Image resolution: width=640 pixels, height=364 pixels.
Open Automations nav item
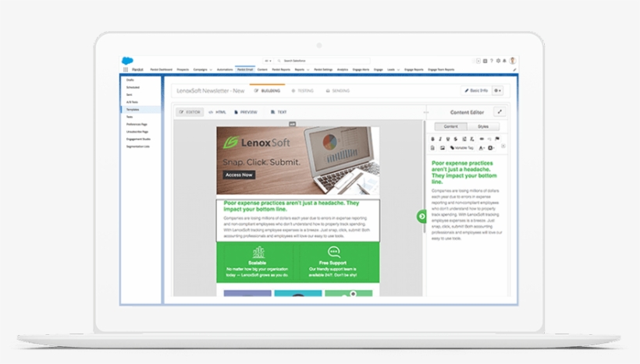(225, 69)
